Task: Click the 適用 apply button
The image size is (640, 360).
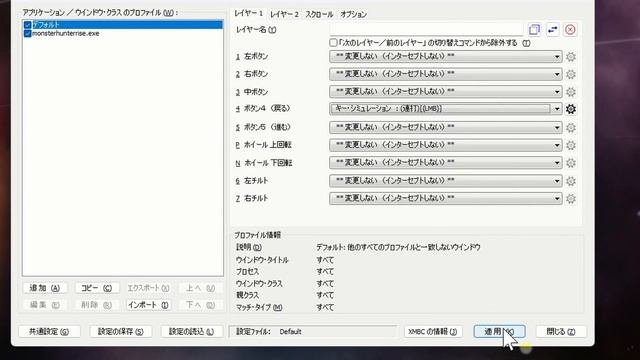Action: tap(499, 331)
